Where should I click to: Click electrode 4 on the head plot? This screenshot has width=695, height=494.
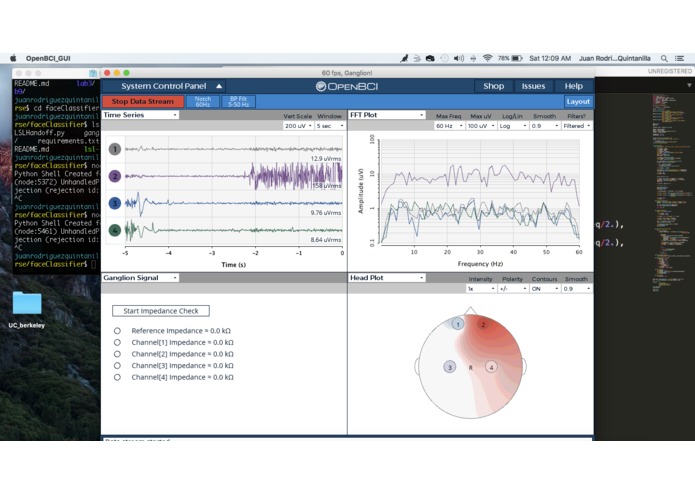click(491, 367)
